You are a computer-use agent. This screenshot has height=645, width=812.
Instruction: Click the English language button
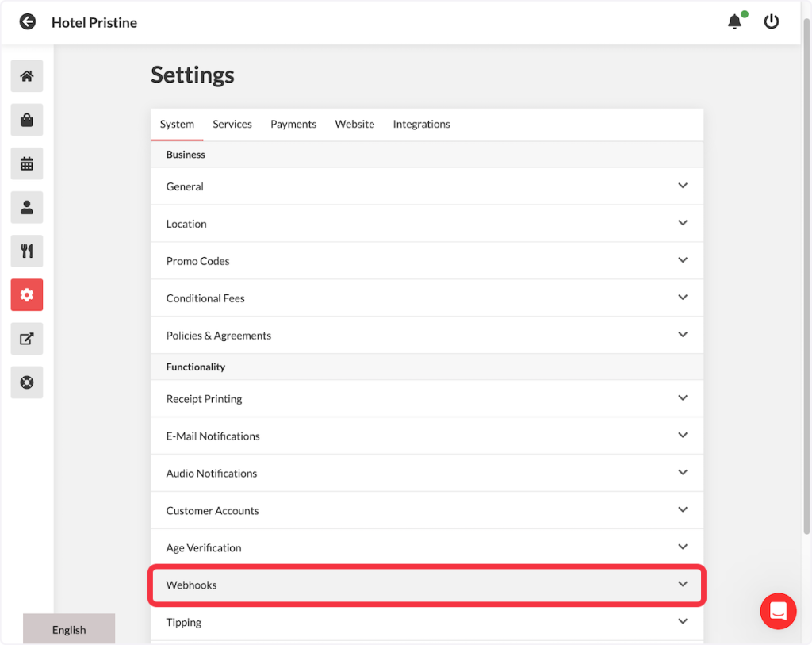coord(69,630)
